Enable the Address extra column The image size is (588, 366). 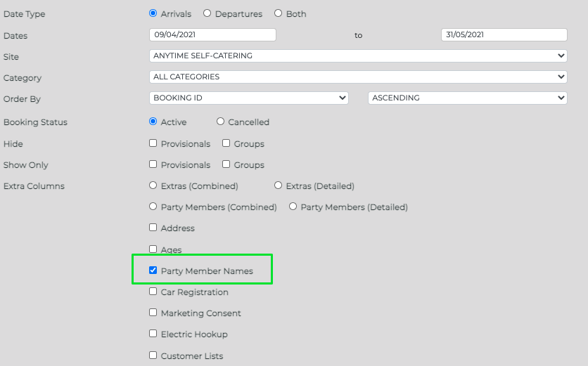click(x=153, y=228)
